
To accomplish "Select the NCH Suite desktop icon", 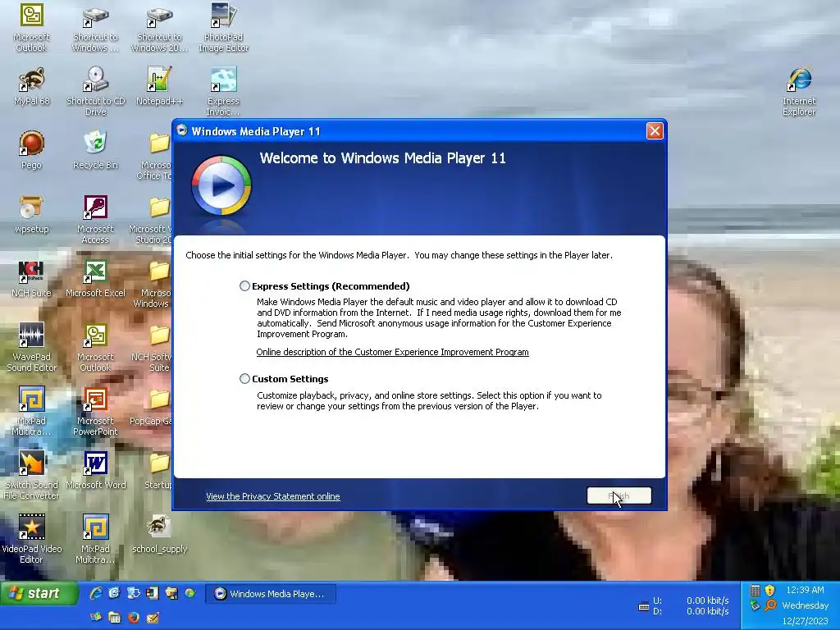I will [x=31, y=278].
